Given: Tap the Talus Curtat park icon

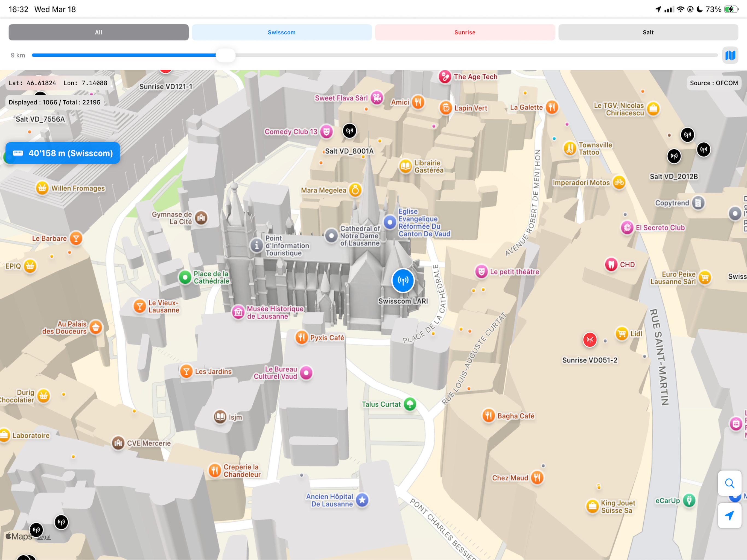Looking at the screenshot, I should pyautogui.click(x=410, y=404).
